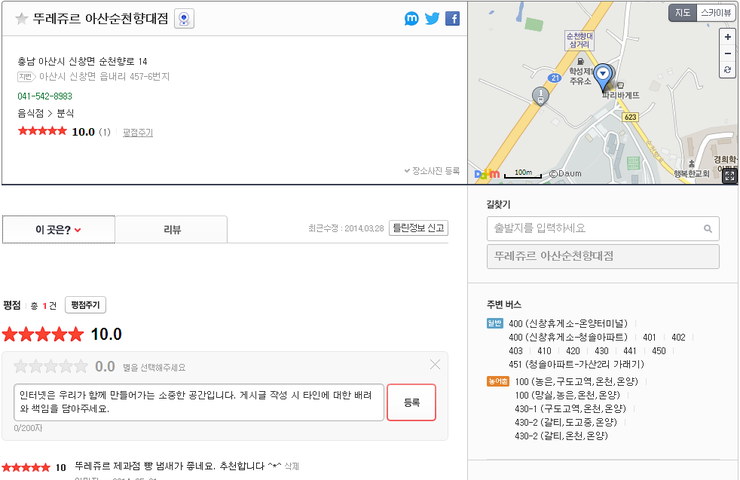This screenshot has height=480, width=740.
Task: Click the 지번 address label
Action: pos(25,76)
